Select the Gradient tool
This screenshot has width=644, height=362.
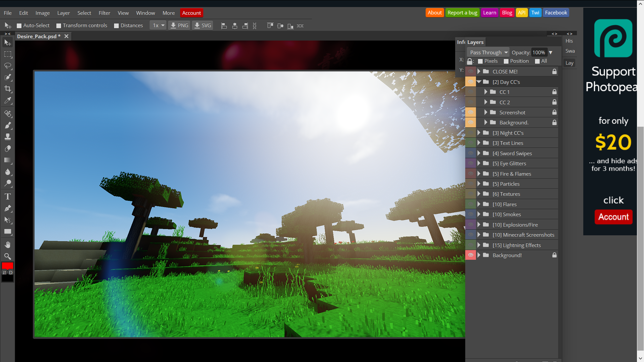pos(8,160)
